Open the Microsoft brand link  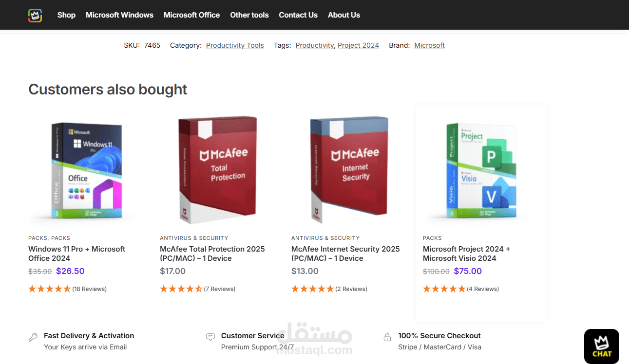[x=429, y=45]
